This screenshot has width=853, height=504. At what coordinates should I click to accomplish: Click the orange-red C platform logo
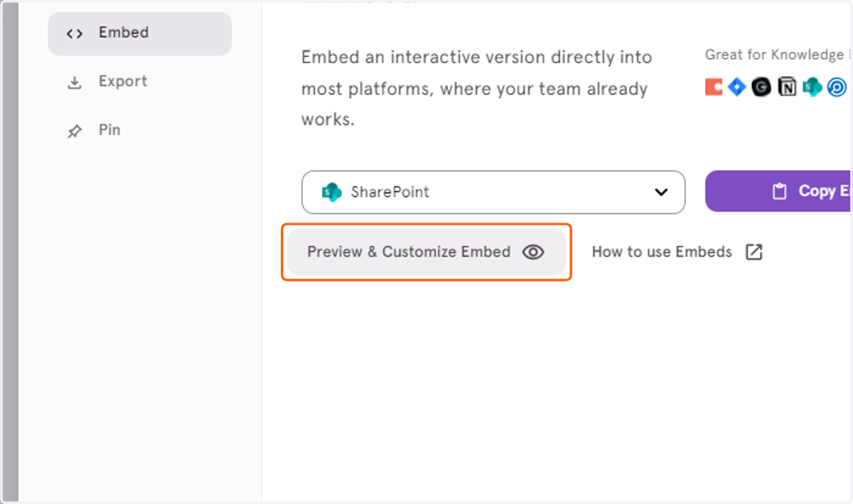tap(714, 87)
